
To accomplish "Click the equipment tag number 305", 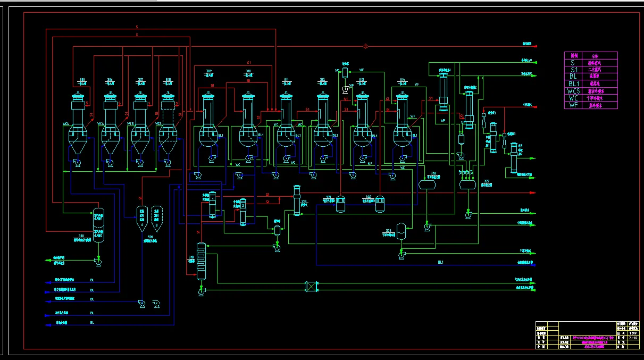I will click(82, 79).
